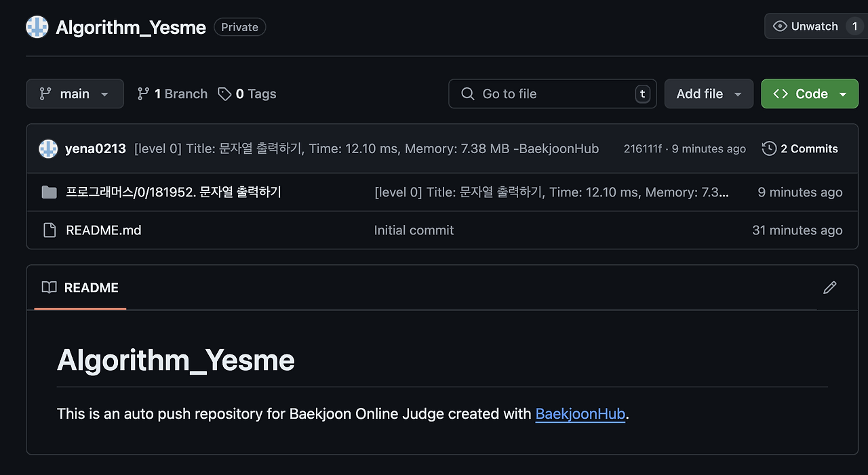Click the file icon next to README.md
Viewport: 868px width, 475px height.
[x=49, y=230]
